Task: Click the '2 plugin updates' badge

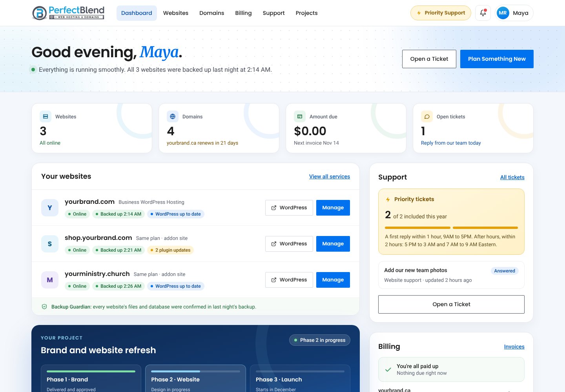Action: click(170, 250)
